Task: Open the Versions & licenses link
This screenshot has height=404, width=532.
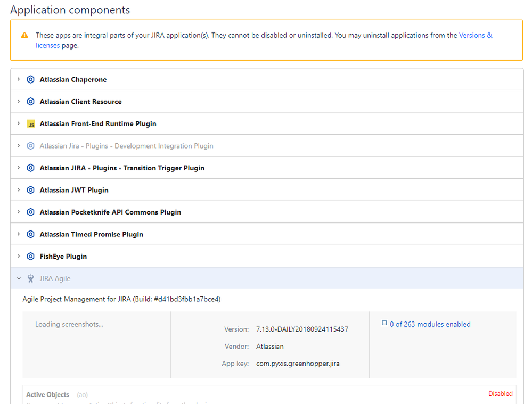Action: (475, 36)
